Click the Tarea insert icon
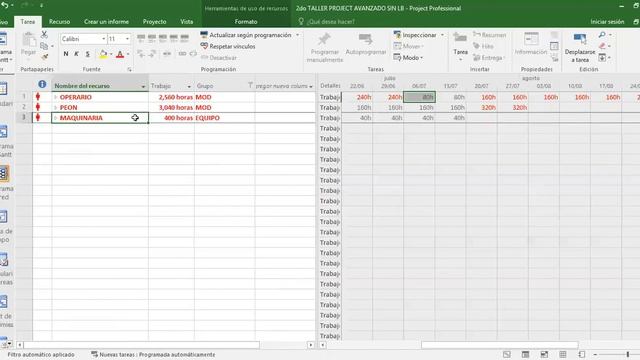Screen dimensions: 640x360 click(x=460, y=38)
